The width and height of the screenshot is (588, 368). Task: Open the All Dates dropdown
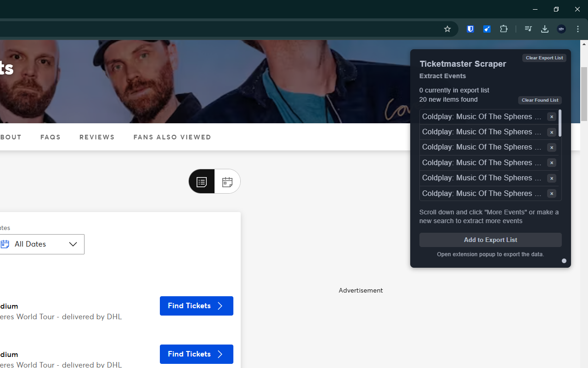[41, 244]
